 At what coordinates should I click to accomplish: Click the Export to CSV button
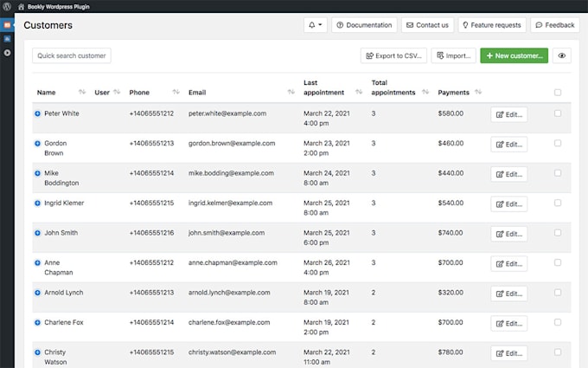pyautogui.click(x=393, y=55)
